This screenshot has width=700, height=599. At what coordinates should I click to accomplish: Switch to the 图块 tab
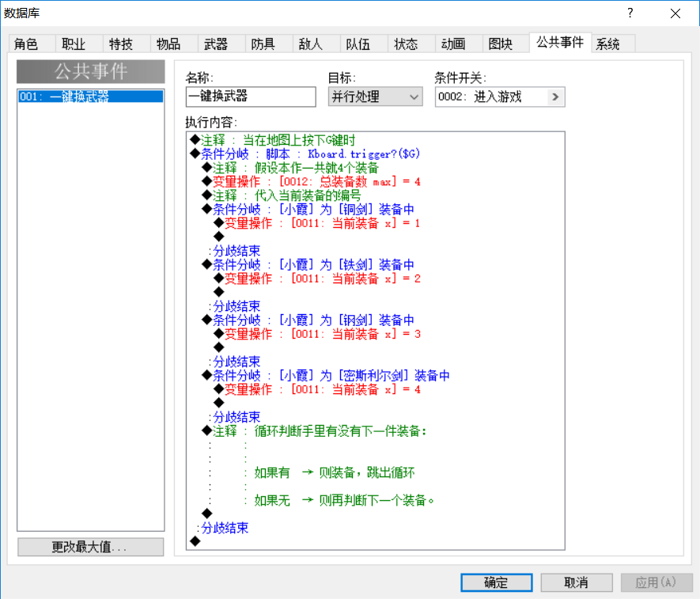[505, 44]
